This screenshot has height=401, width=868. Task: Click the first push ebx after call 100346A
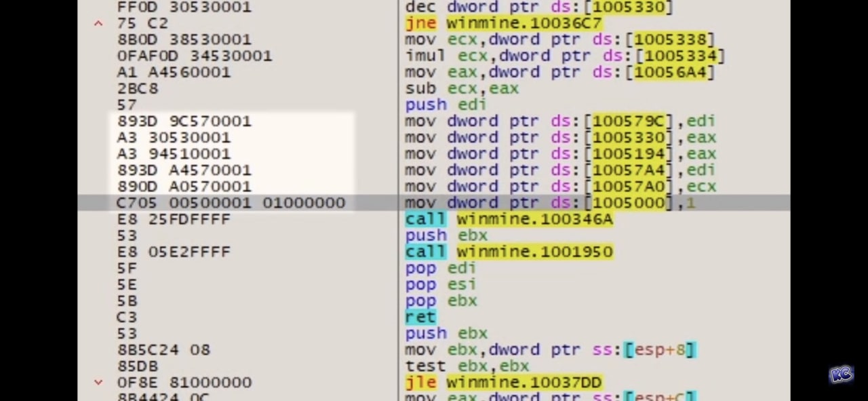coord(446,235)
